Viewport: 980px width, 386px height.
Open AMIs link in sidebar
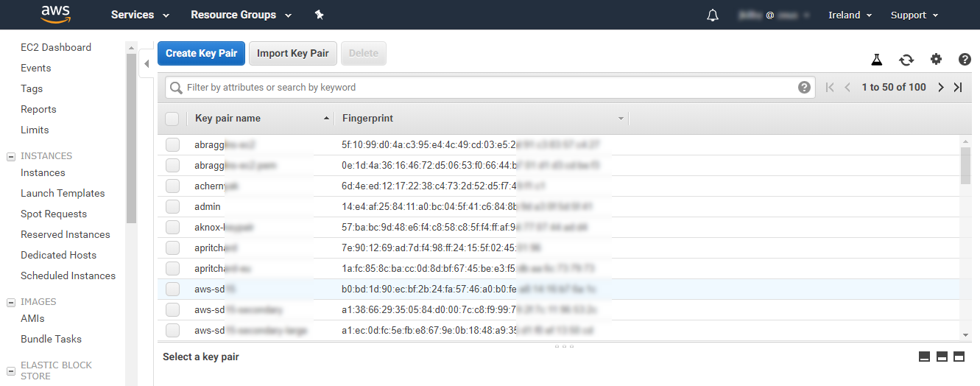(x=32, y=318)
